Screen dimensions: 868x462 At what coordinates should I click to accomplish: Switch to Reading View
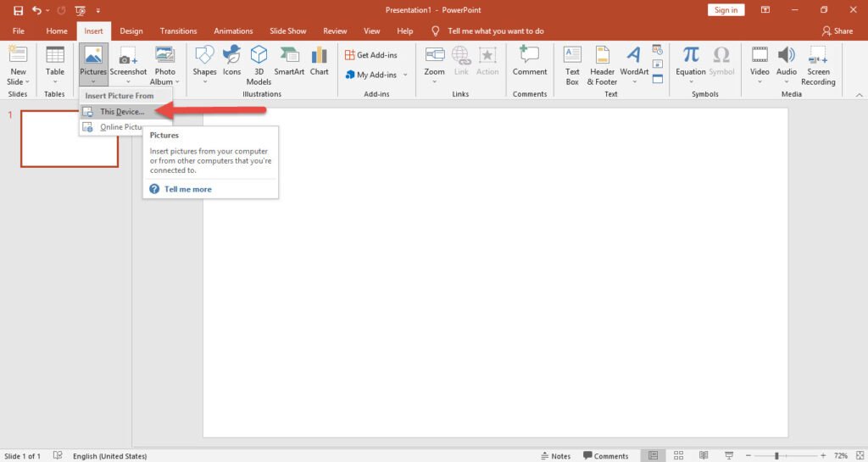(703, 455)
